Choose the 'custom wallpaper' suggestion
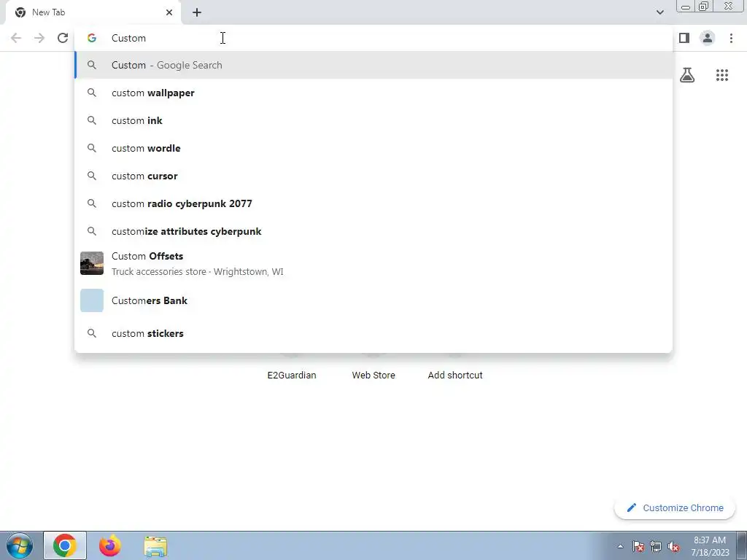 point(373,93)
